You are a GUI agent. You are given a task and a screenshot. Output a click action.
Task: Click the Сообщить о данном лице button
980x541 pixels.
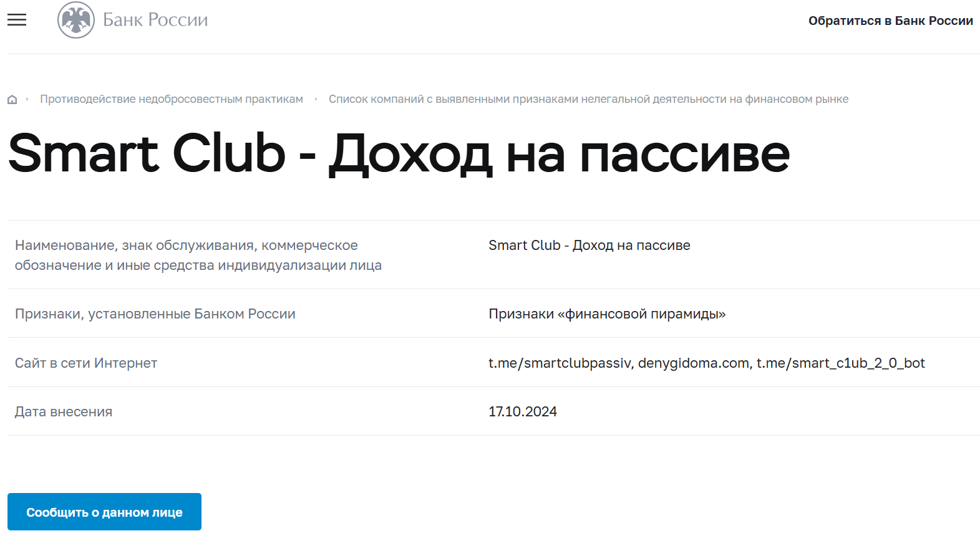pyautogui.click(x=104, y=512)
